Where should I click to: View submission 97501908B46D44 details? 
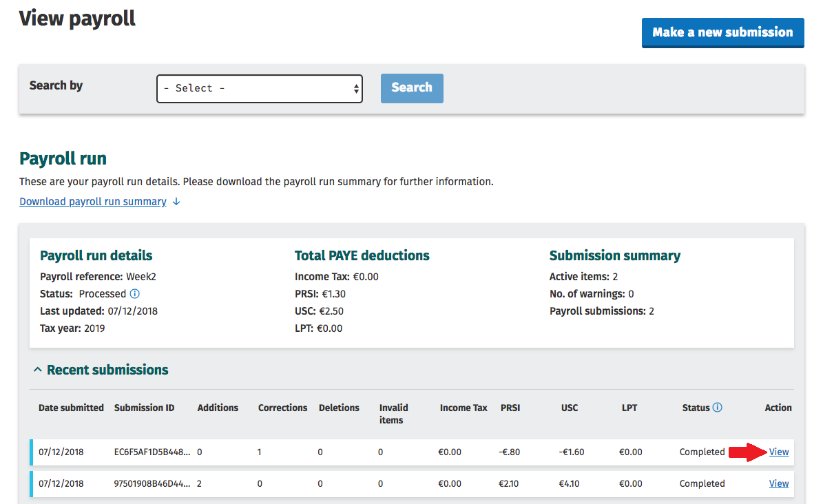click(x=779, y=483)
